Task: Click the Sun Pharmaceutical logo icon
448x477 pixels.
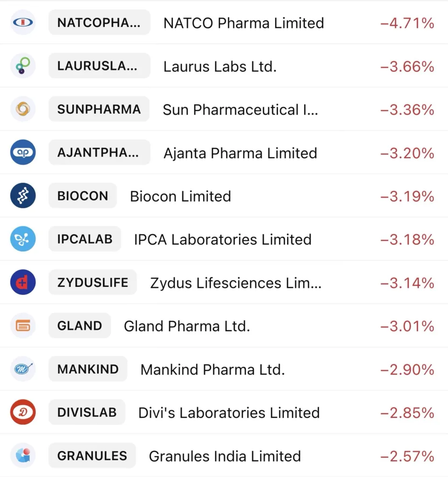Action: click(x=23, y=109)
